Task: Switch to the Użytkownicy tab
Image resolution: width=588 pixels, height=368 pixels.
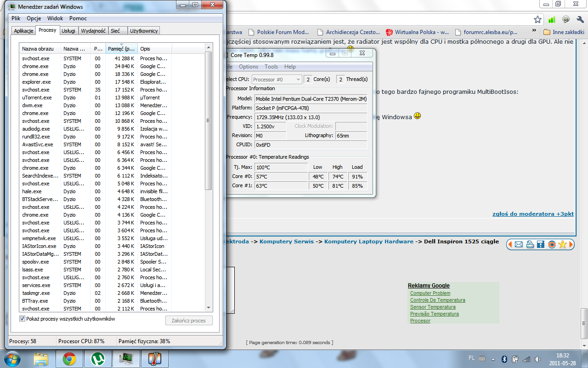Action: click(144, 31)
